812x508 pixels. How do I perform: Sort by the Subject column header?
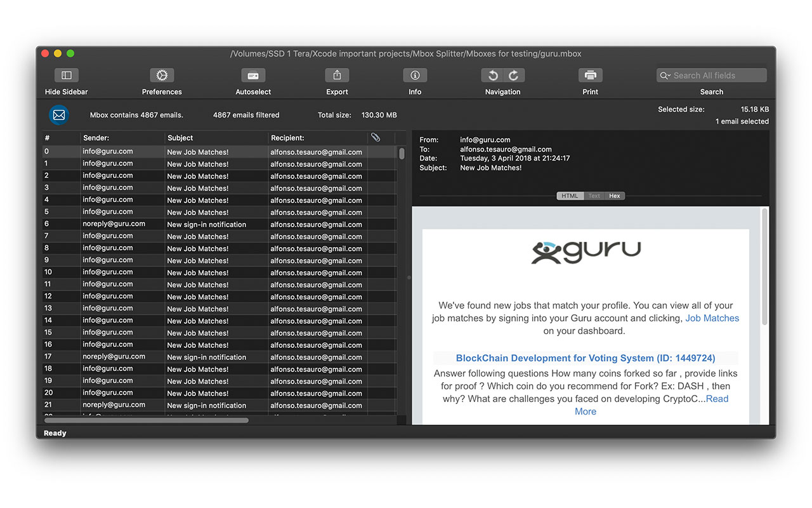click(216, 138)
